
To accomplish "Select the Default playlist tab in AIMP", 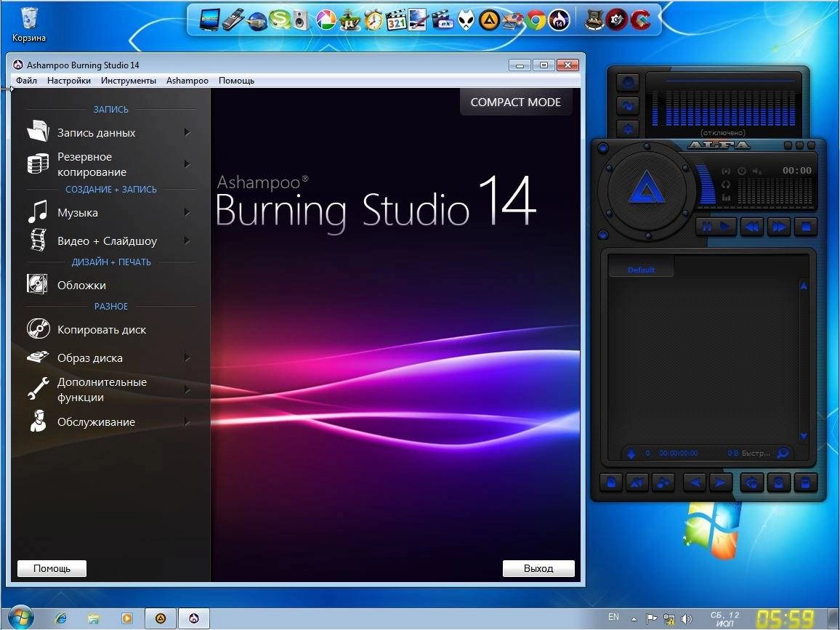I will coord(641,270).
